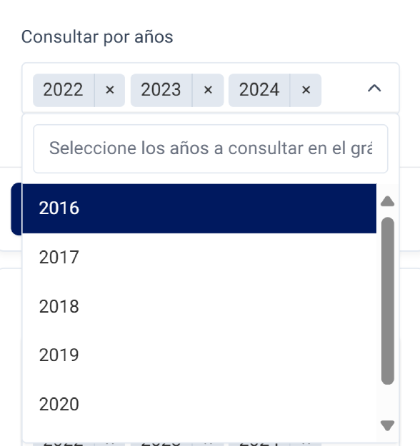The height and width of the screenshot is (446, 420).
Task: Click empty space between 2024 chip and chevron
Action: pos(343,90)
